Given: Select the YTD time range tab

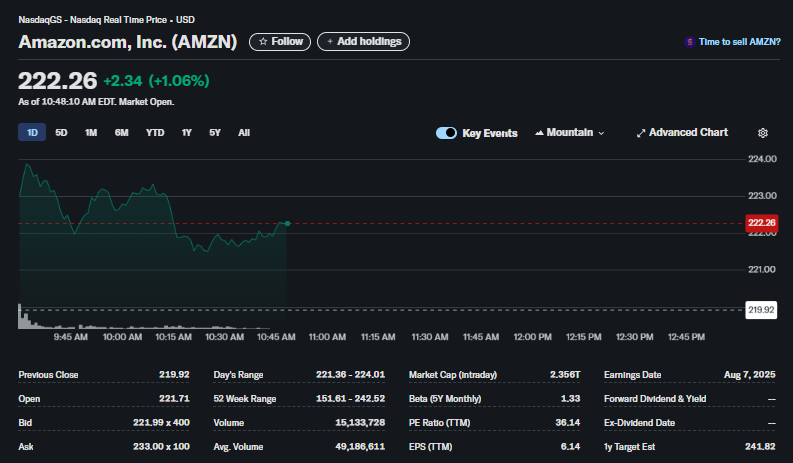Looking at the screenshot, I should (155, 133).
